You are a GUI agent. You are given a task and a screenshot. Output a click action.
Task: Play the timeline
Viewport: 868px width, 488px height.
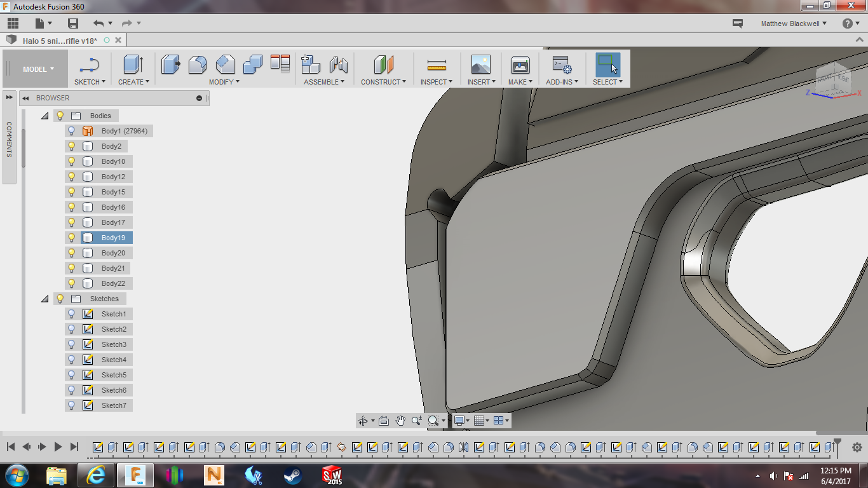point(58,447)
